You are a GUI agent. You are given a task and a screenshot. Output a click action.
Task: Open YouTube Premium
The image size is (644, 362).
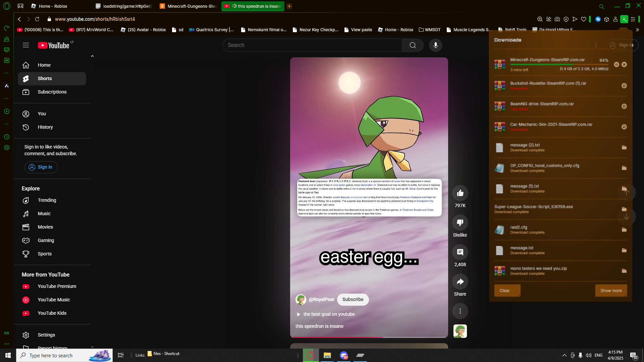click(52, 286)
